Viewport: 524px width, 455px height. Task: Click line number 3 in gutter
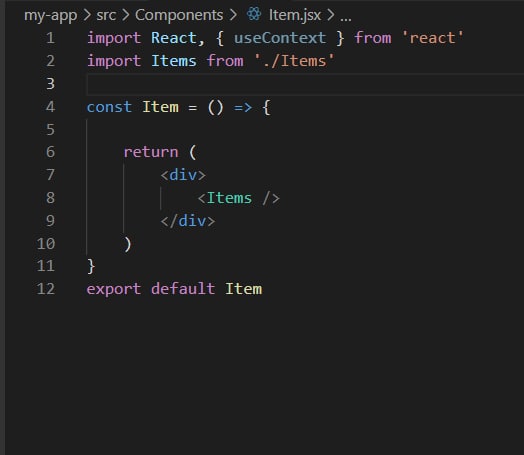pyautogui.click(x=50, y=84)
